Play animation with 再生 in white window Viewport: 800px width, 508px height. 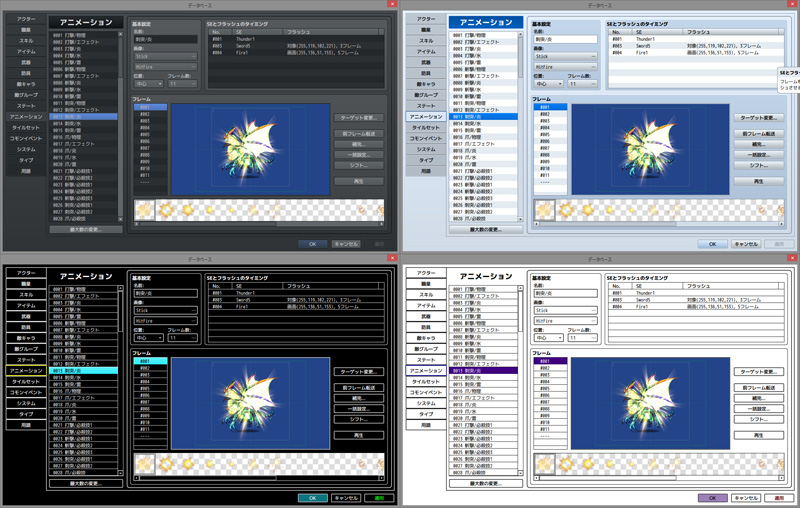[759, 435]
